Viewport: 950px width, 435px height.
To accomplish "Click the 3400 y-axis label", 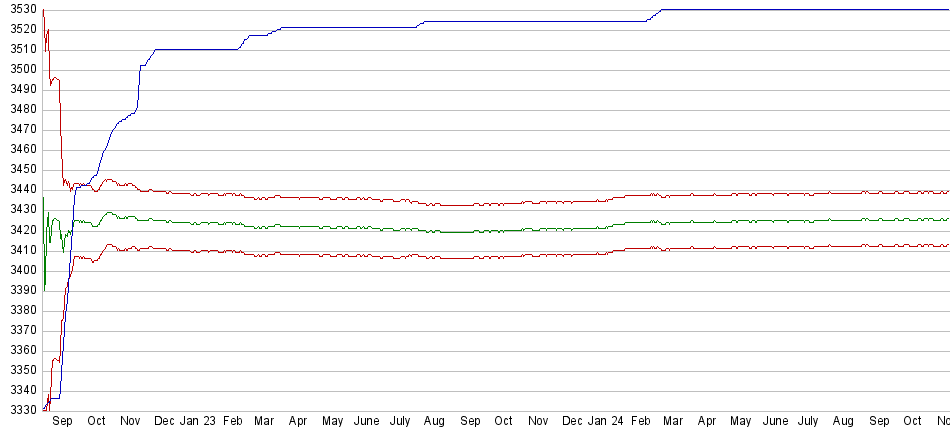I will pyautogui.click(x=19, y=270).
